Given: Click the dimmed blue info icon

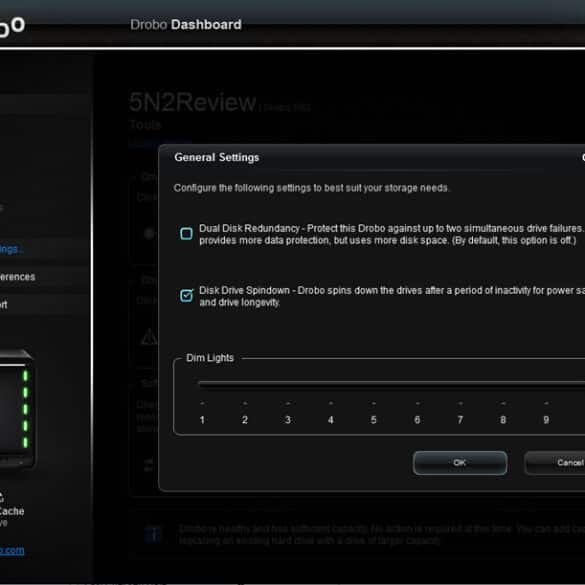Looking at the screenshot, I should tap(153, 534).
